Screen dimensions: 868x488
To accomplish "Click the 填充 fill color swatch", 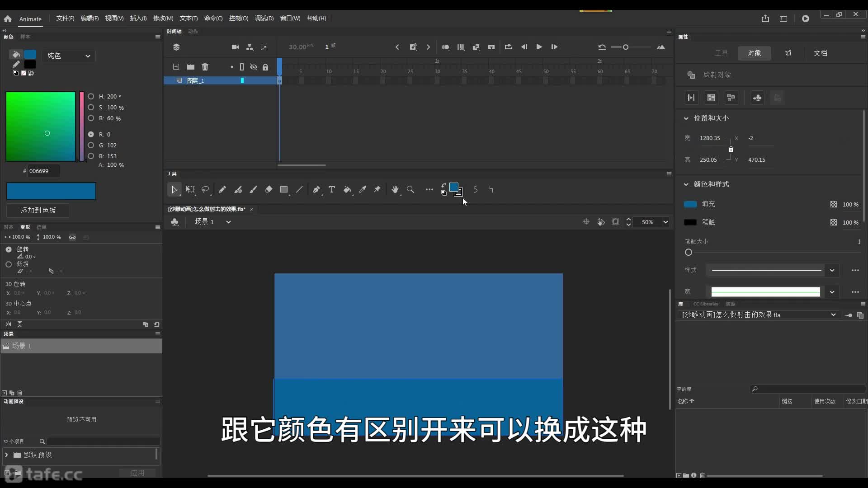I will 690,204.
